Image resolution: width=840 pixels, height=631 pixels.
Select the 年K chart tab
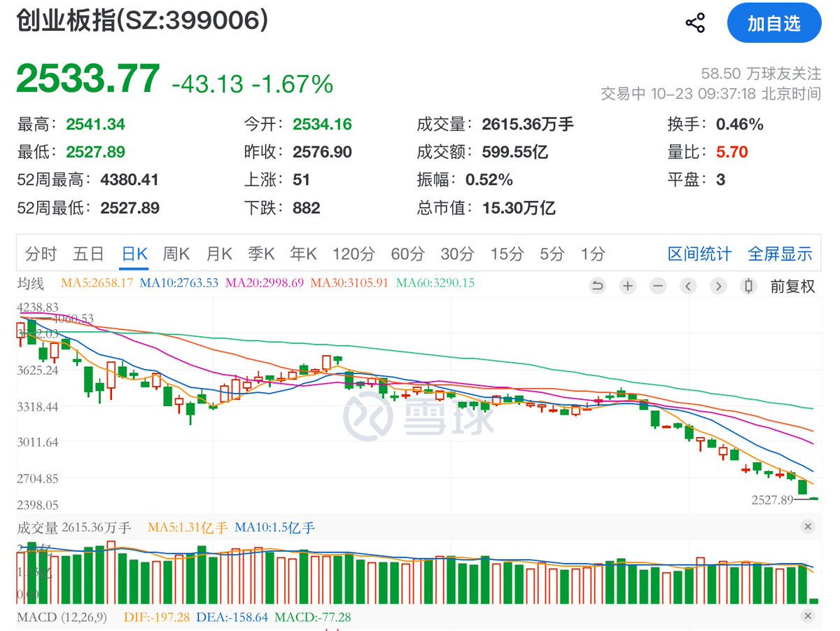304,254
